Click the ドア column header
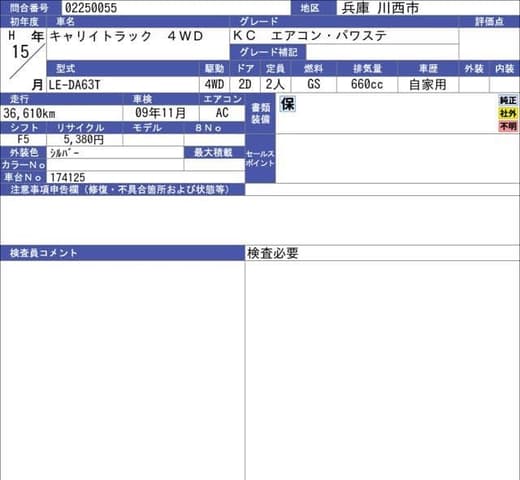Viewport: 520px width, 480px height. coord(245,69)
